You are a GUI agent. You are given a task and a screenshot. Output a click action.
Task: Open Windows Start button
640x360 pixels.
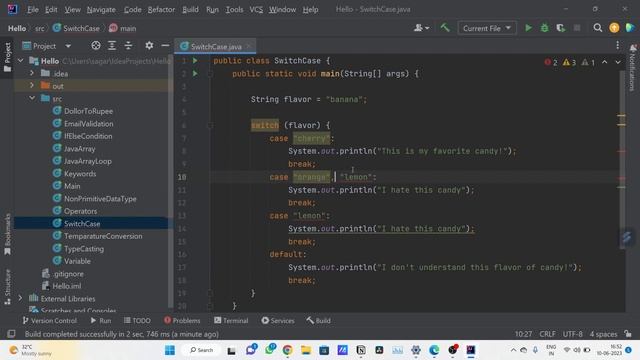pyautogui.click(x=170, y=350)
